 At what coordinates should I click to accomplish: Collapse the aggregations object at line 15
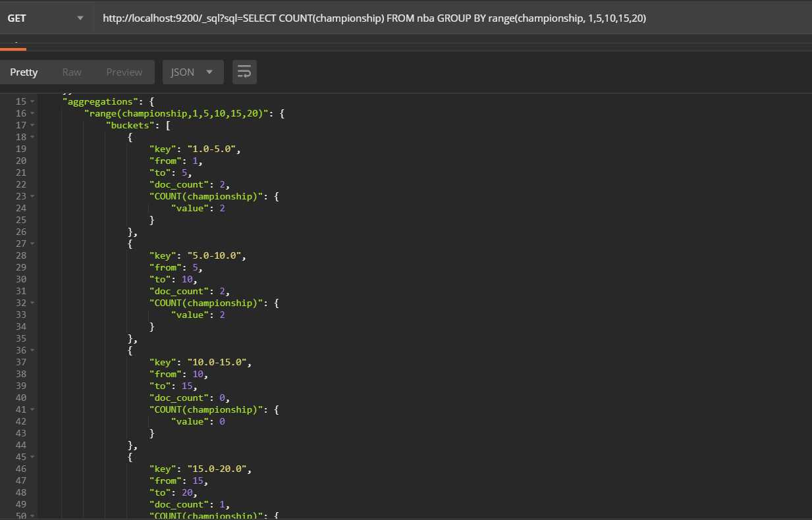pos(32,101)
